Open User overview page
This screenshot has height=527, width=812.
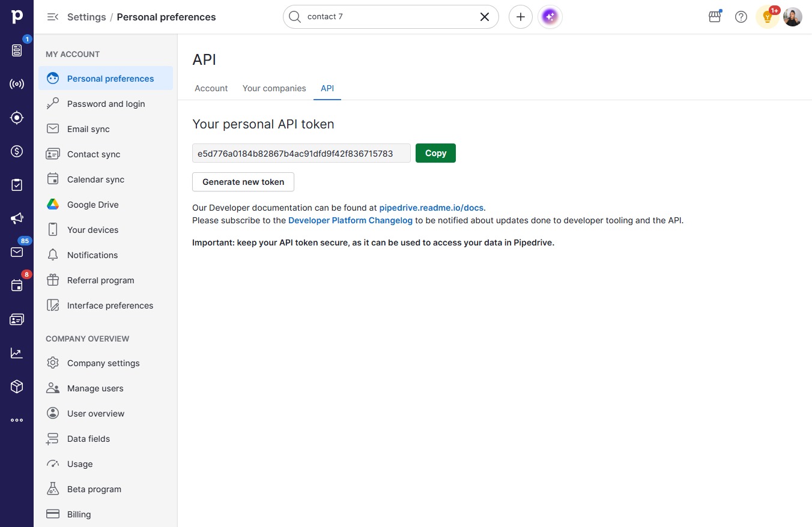[106, 414]
